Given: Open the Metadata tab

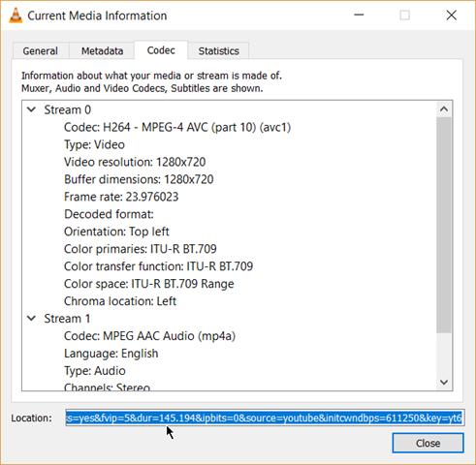Looking at the screenshot, I should click(102, 50).
